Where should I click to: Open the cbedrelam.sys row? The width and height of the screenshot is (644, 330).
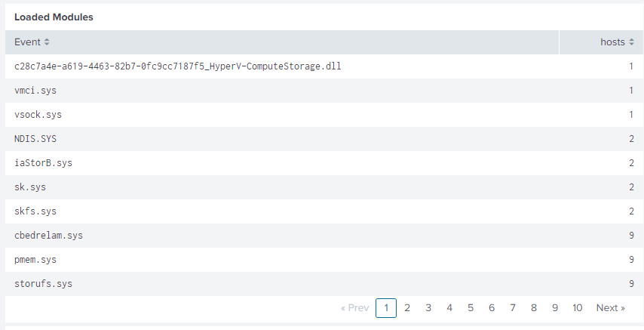click(x=48, y=236)
